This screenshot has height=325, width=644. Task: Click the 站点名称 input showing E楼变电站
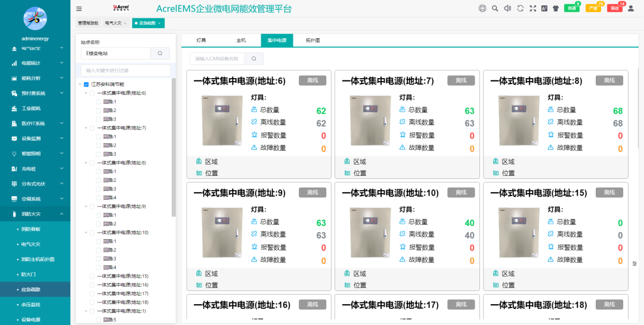[x=116, y=54]
